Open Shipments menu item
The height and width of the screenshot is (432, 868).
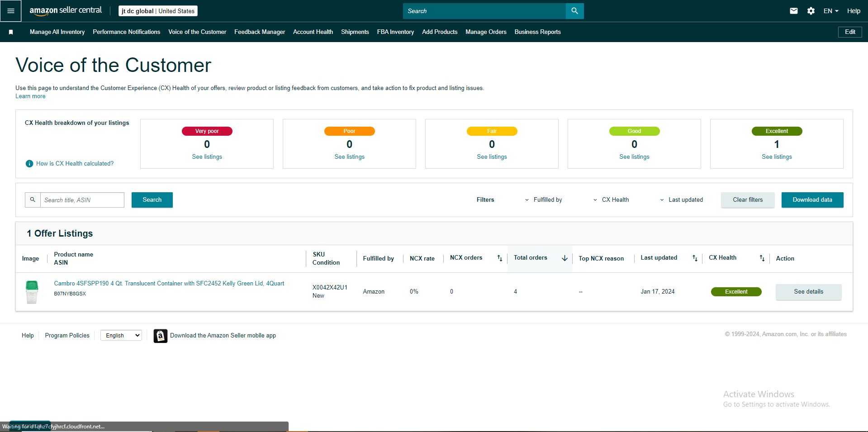[x=355, y=32]
